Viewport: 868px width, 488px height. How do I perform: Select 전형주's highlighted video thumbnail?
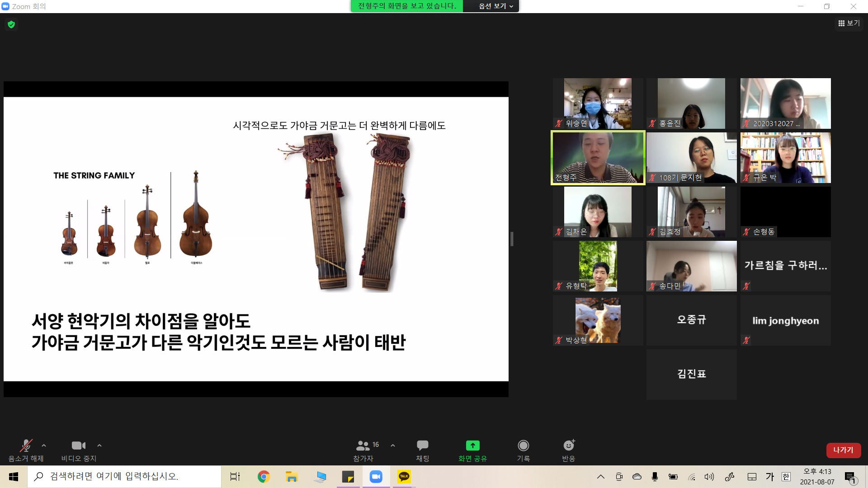pos(598,158)
